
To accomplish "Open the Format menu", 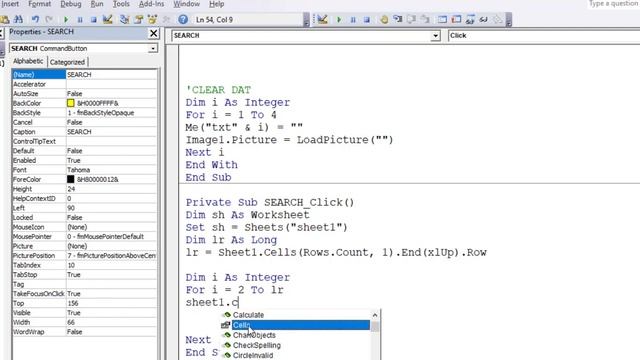I will 40,4.
